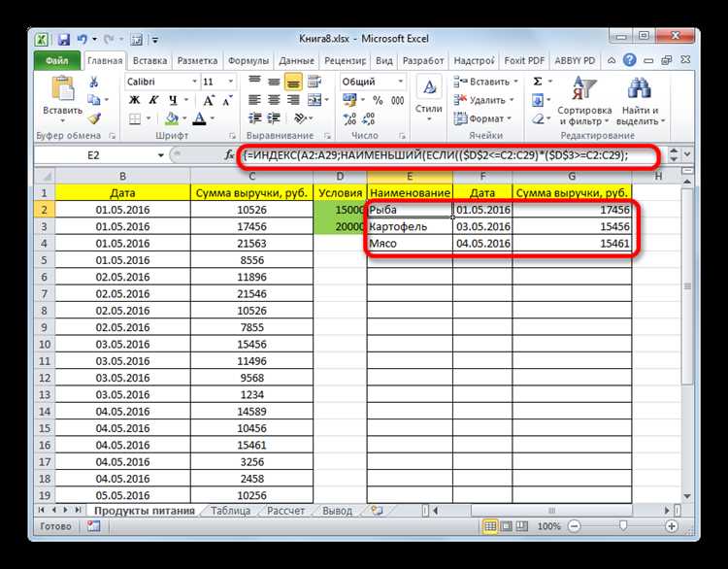This screenshot has width=728, height=569.
Task: Click the cell borders icon
Action: (135, 119)
